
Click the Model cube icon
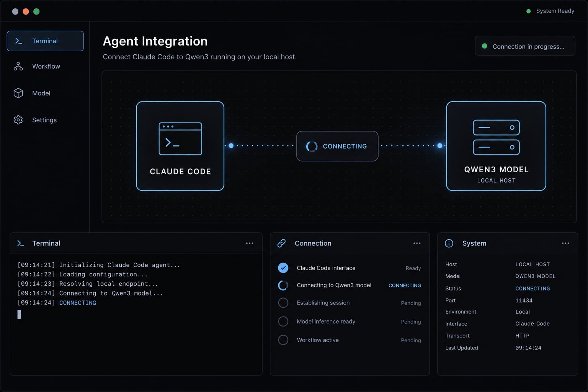tap(18, 93)
